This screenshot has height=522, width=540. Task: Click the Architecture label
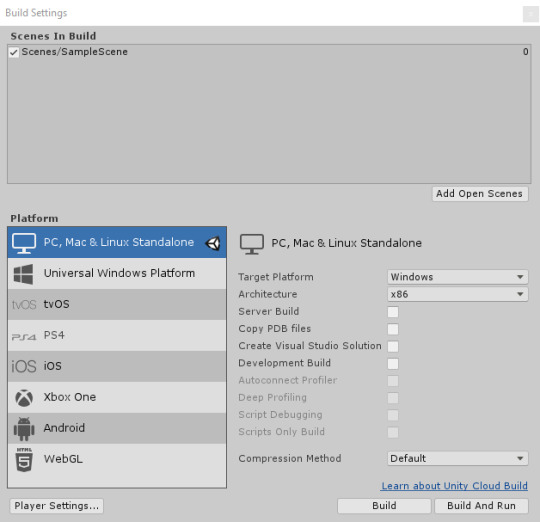(x=268, y=294)
